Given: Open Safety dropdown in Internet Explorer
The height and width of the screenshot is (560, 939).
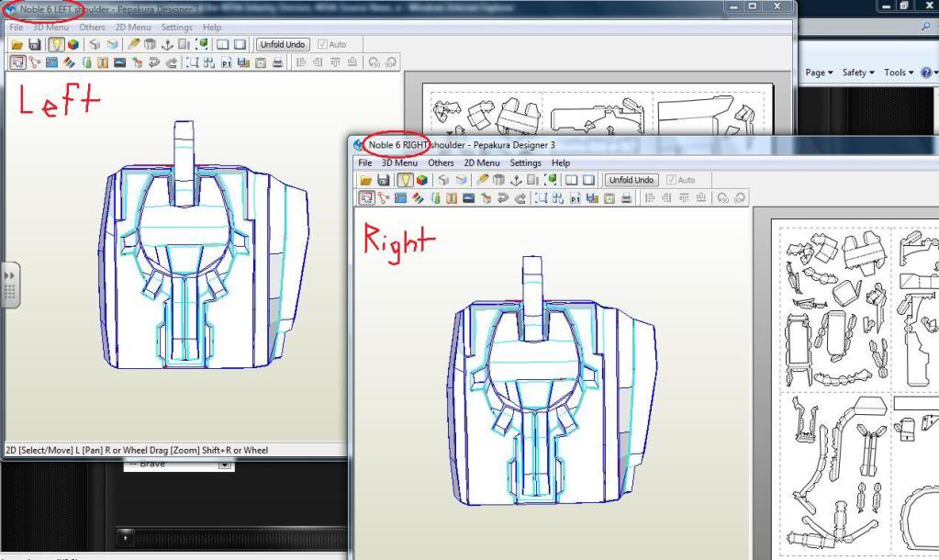Looking at the screenshot, I should pyautogui.click(x=858, y=73).
